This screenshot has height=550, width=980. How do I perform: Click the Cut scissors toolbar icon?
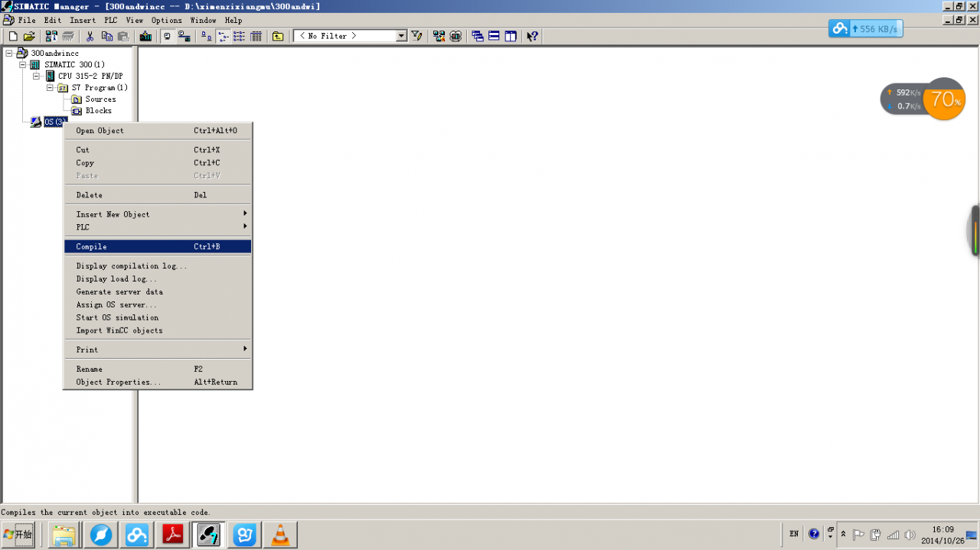[90, 36]
